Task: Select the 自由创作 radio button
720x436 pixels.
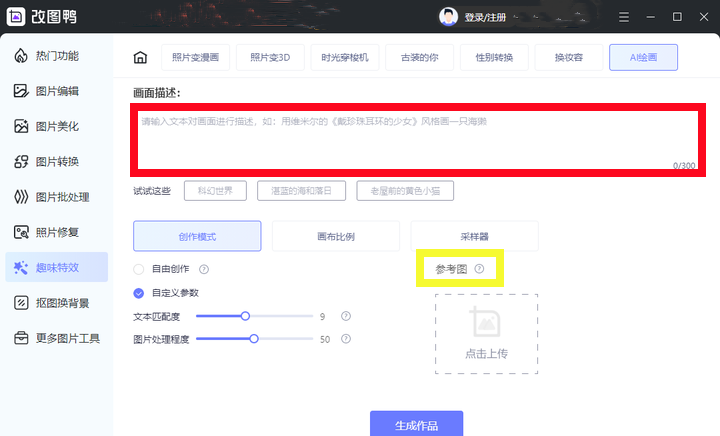Action: 139,269
